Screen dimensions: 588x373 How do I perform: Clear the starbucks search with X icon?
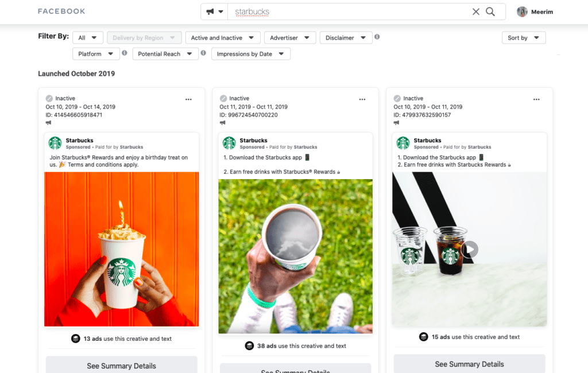tap(476, 11)
